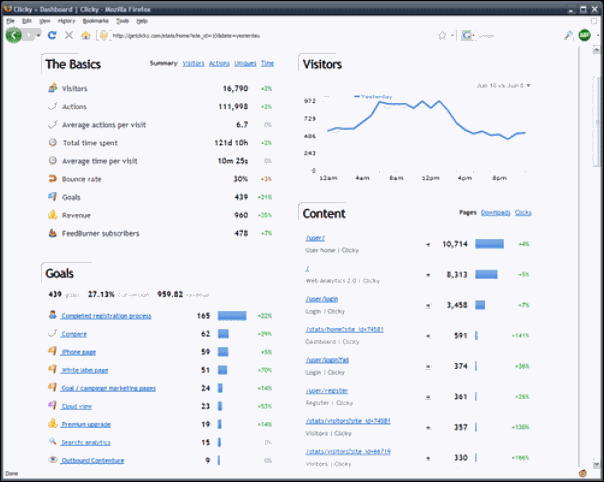Open the White label page goal link
Image resolution: width=604 pixels, height=482 pixels.
(85, 370)
